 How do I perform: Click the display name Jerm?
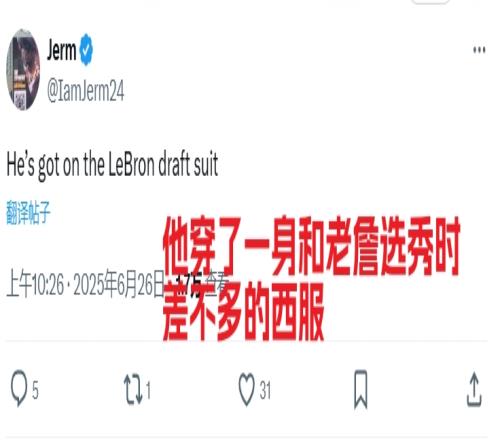61,49
